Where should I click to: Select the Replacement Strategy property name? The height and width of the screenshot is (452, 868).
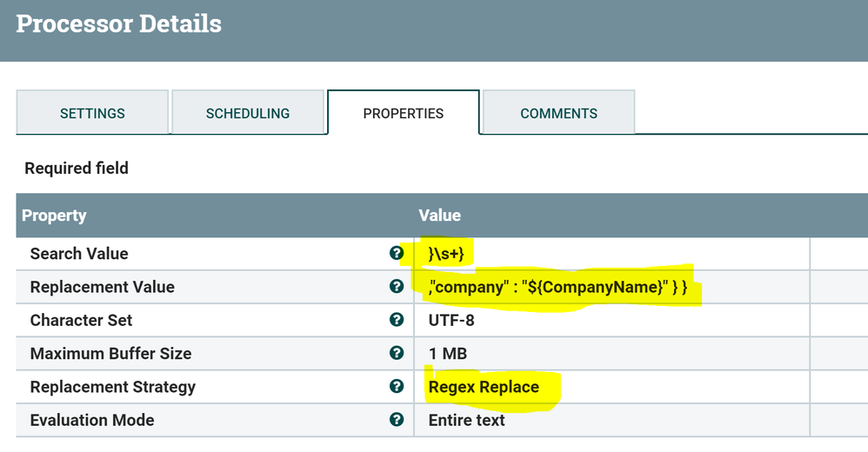click(x=113, y=387)
